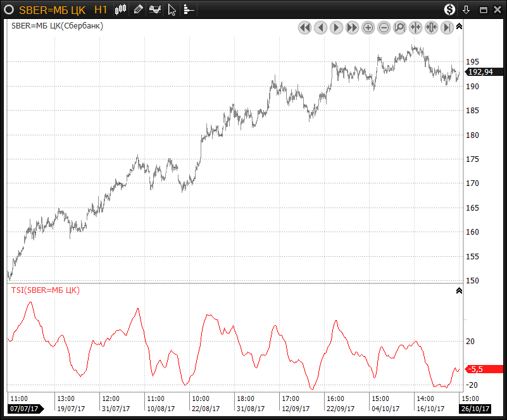Open the H1 timeframe selector
Viewport: 507px width, 420px height.
tap(101, 9)
